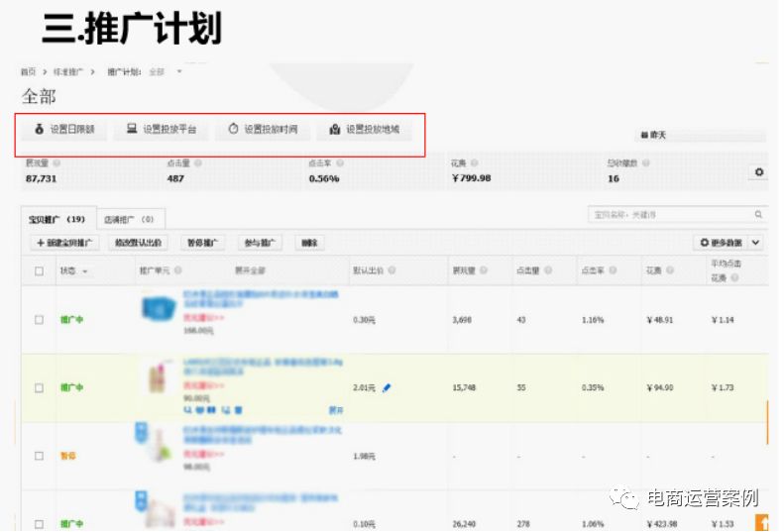Viewport: 784px width, 532px height.
Task: Click the 暂停推广 button
Action: coord(202,243)
